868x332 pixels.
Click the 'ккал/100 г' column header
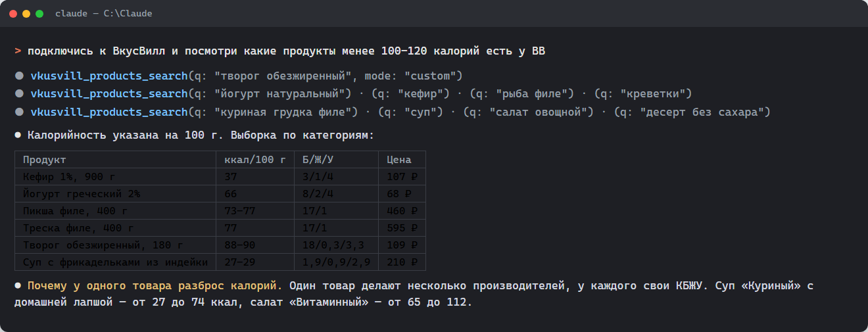click(255, 160)
